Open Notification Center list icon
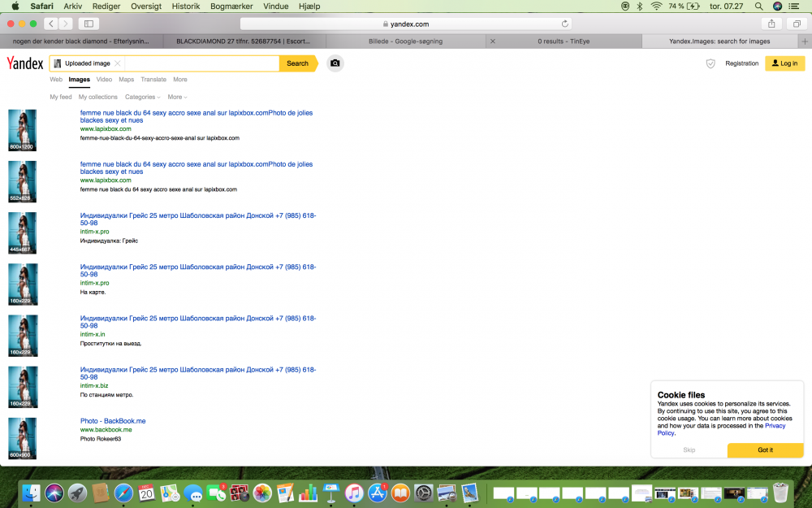 (793, 7)
